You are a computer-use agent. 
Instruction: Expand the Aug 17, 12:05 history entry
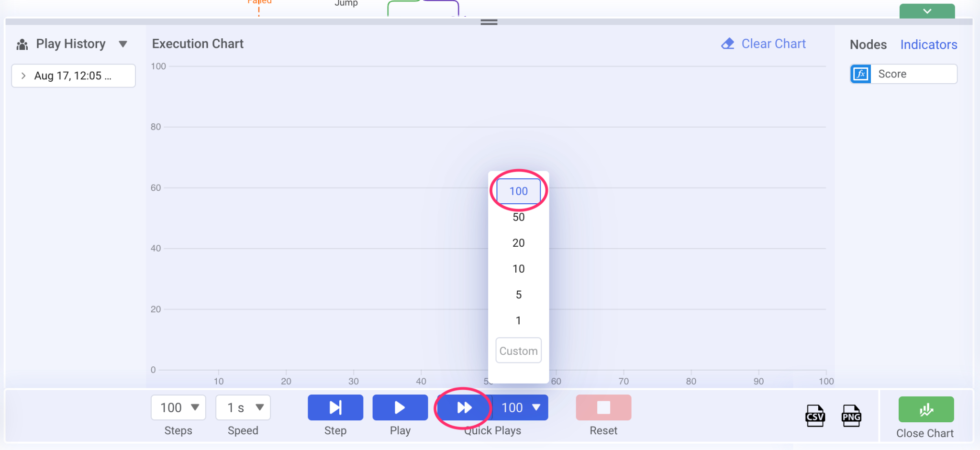(23, 76)
